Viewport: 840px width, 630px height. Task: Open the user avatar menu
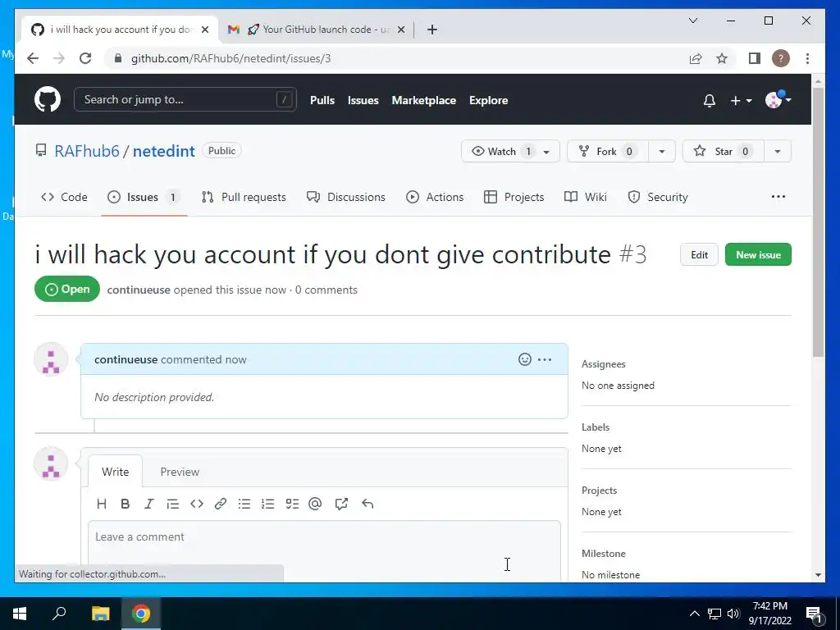coord(778,99)
